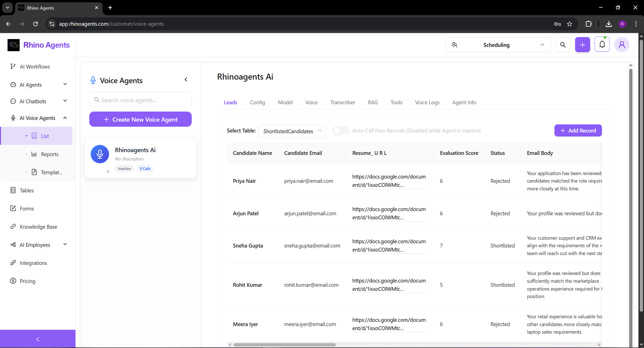This screenshot has width=644, height=348.
Task: Click the notification bell icon
Action: (602, 45)
